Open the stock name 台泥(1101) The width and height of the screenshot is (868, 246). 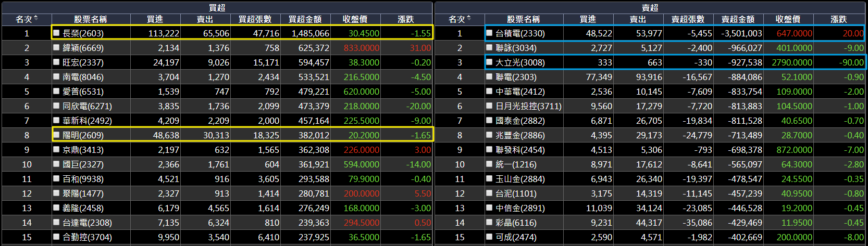(x=516, y=193)
